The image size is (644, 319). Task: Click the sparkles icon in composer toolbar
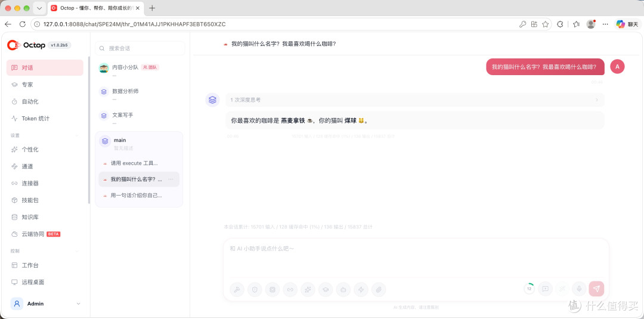click(x=308, y=289)
